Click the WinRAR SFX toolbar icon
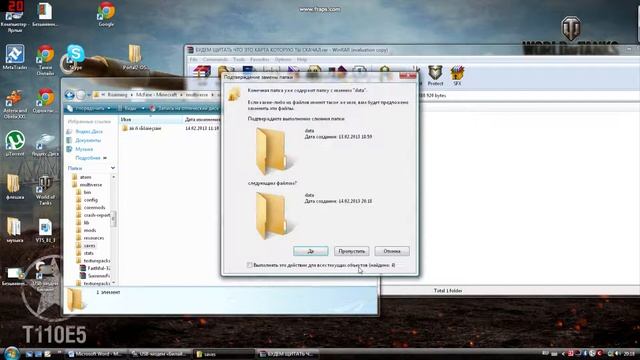Image resolution: width=640 pixels, height=360 pixels. pyautogui.click(x=457, y=76)
